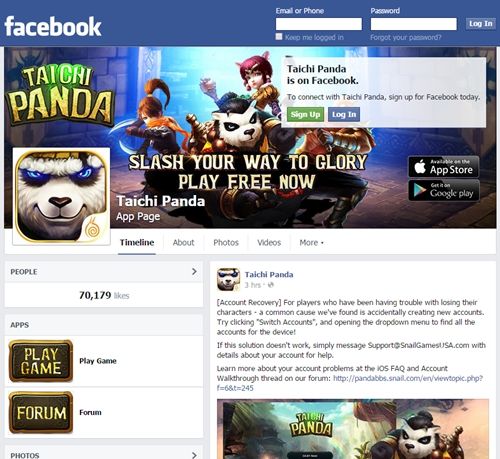Screen dimensions: 500x459
Task: Expand the Photos section arrow
Action: [x=194, y=455]
